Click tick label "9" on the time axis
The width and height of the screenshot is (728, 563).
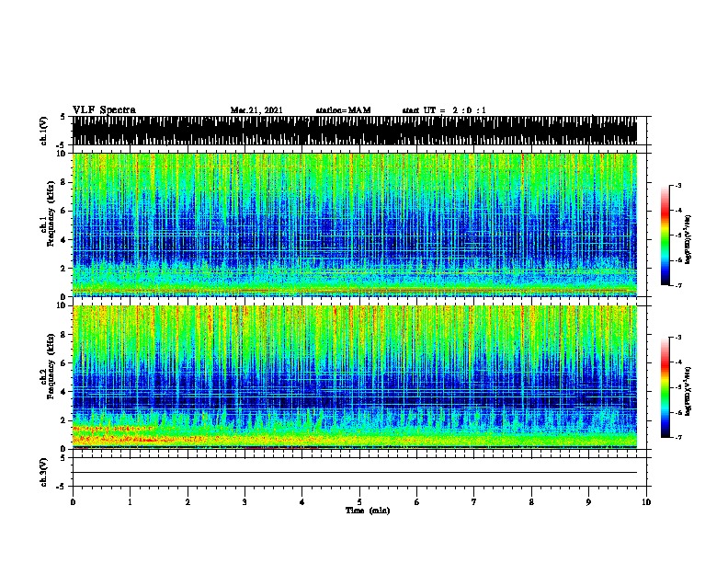[588, 502]
